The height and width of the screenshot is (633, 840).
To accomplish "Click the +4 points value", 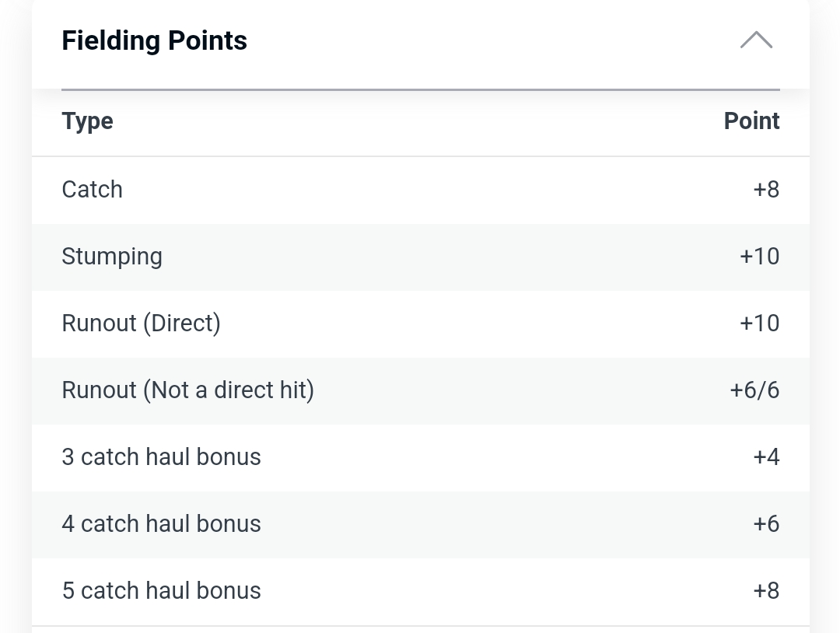I will 766,457.
